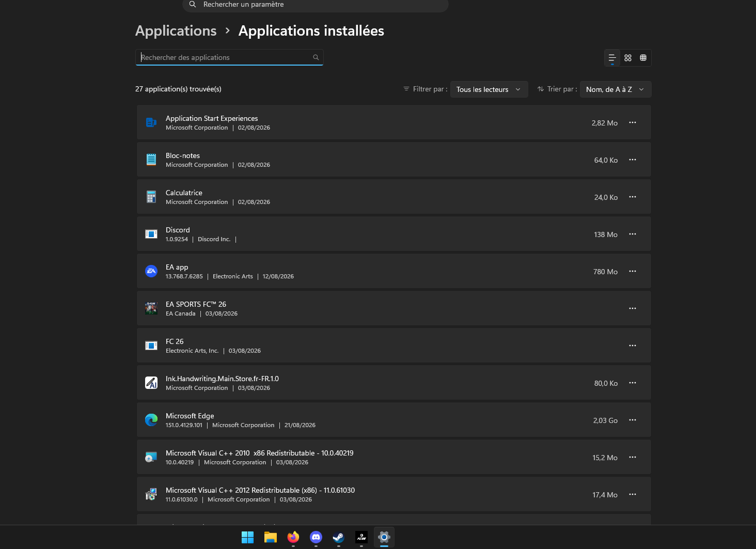Image resolution: width=756 pixels, height=549 pixels.
Task: Open more options for Microsoft Edge
Action: 633,420
